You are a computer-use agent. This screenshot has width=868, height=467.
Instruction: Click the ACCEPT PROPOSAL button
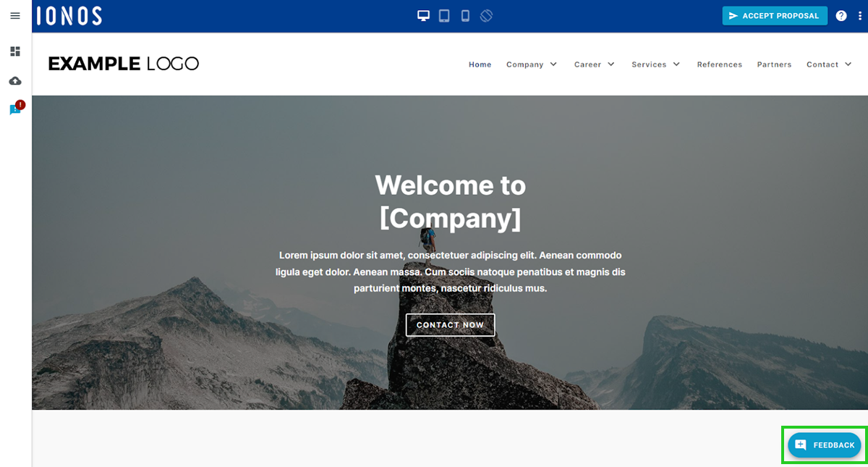point(775,15)
